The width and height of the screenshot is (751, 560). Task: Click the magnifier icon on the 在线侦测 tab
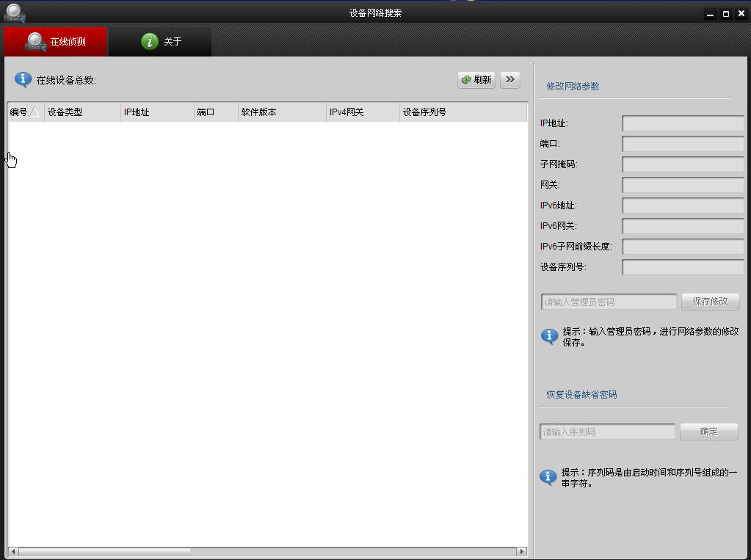click(x=35, y=41)
